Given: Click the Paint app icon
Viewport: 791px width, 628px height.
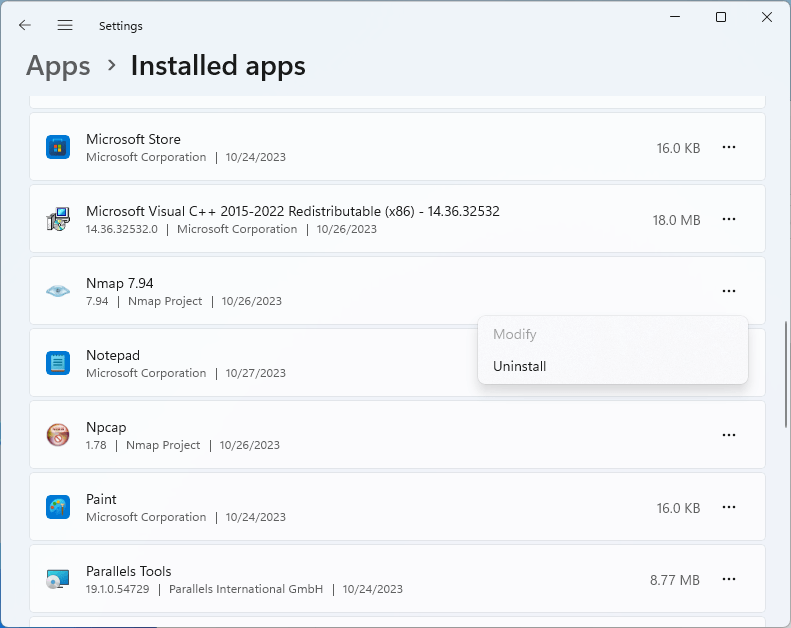Looking at the screenshot, I should [58, 507].
